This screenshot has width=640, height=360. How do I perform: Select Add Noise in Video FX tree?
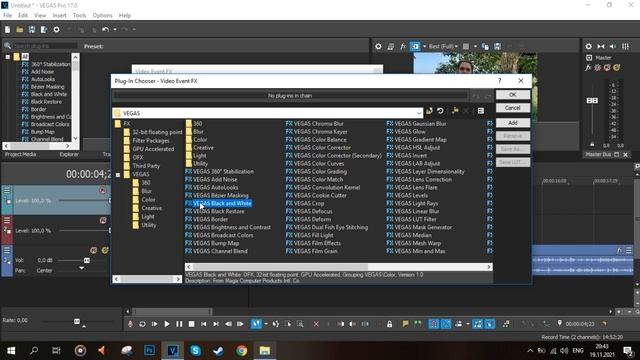click(42, 72)
